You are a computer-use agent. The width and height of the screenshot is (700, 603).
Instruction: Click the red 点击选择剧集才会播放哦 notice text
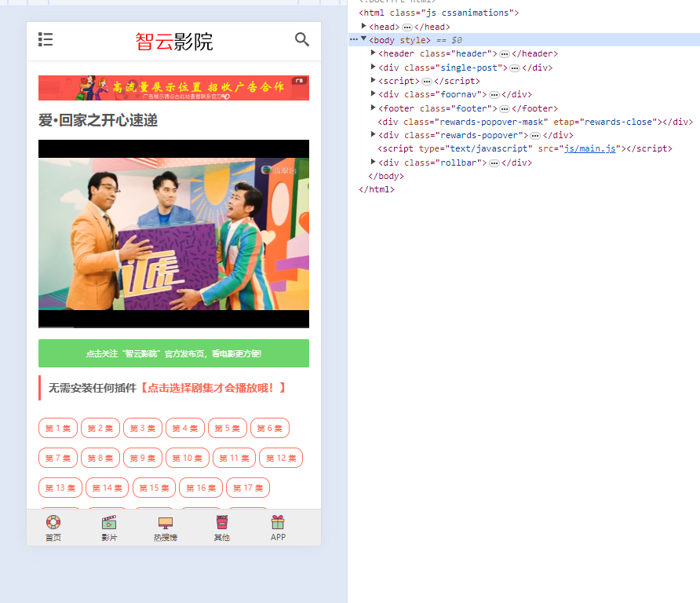212,388
